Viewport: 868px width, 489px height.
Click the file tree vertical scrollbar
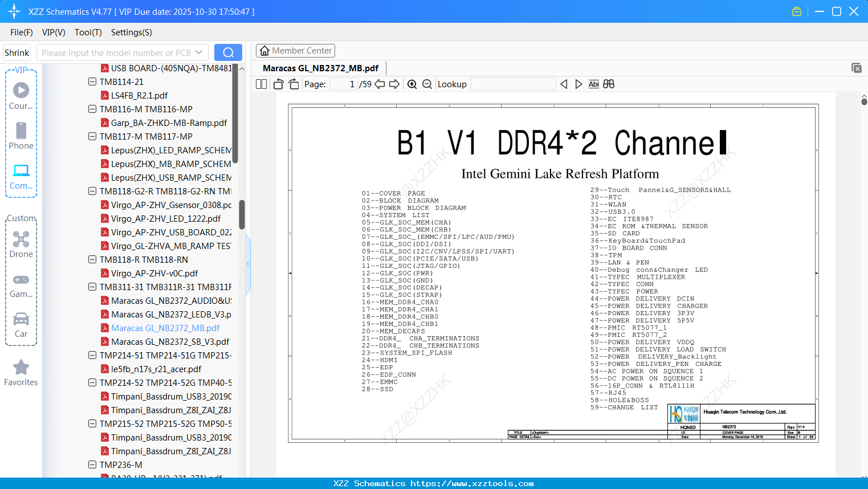pos(242,214)
